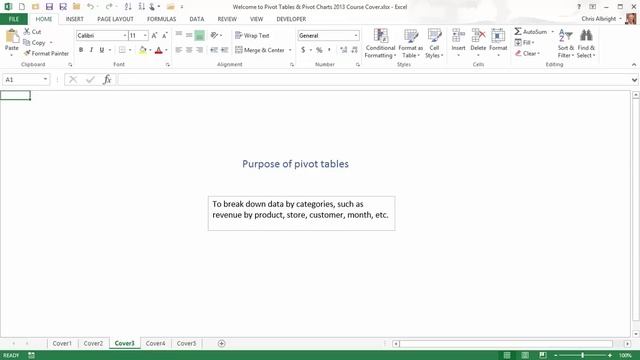
Task: Open Conditional Formatting
Action: tap(380, 43)
